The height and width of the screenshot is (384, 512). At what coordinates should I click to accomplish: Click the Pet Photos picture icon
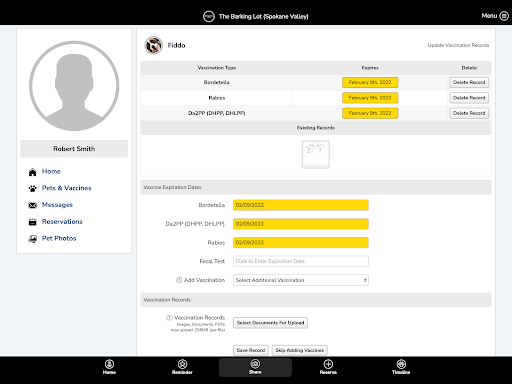32,239
